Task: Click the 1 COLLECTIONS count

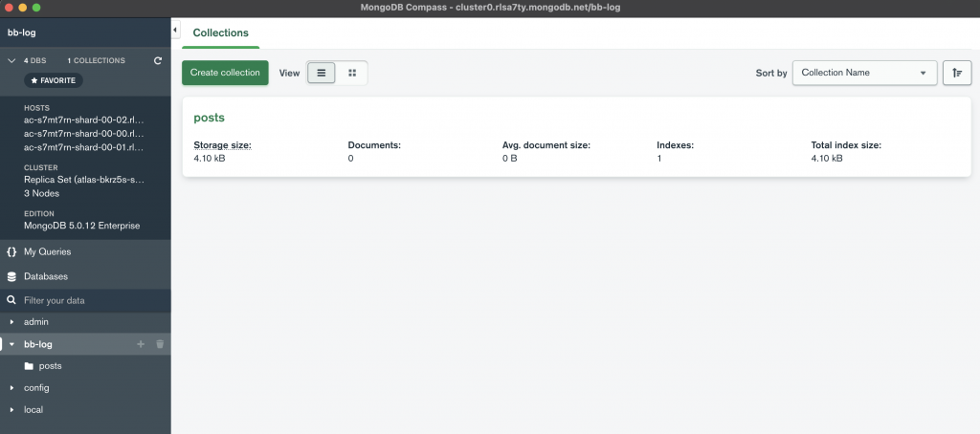Action: [x=97, y=60]
